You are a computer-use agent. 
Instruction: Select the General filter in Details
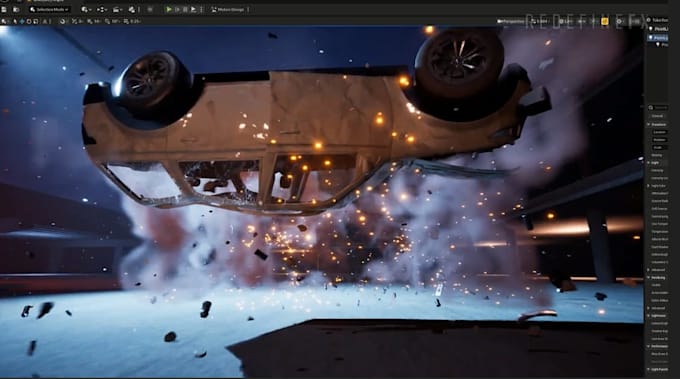(657, 116)
